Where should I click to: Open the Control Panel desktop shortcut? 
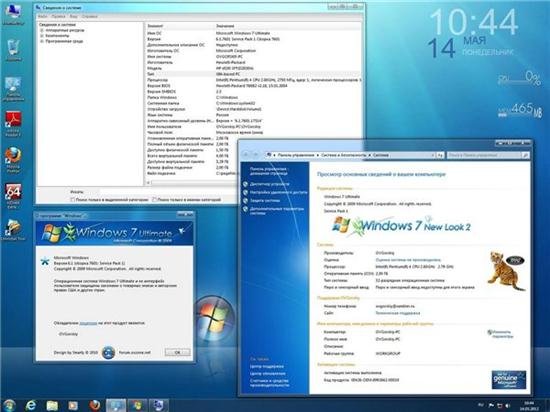point(13,88)
